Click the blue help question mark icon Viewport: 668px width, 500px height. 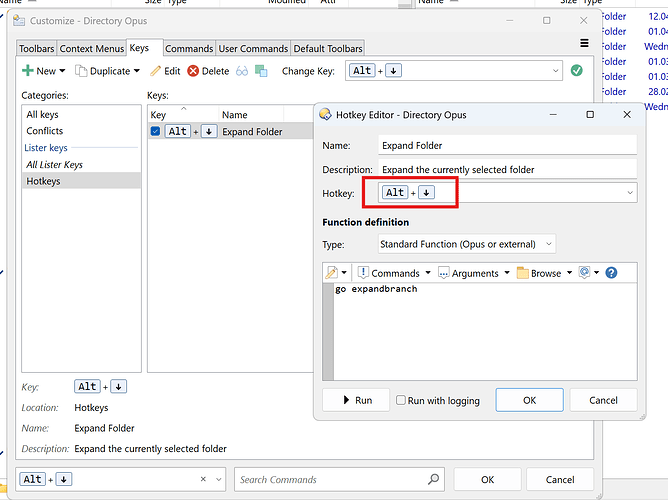click(611, 273)
